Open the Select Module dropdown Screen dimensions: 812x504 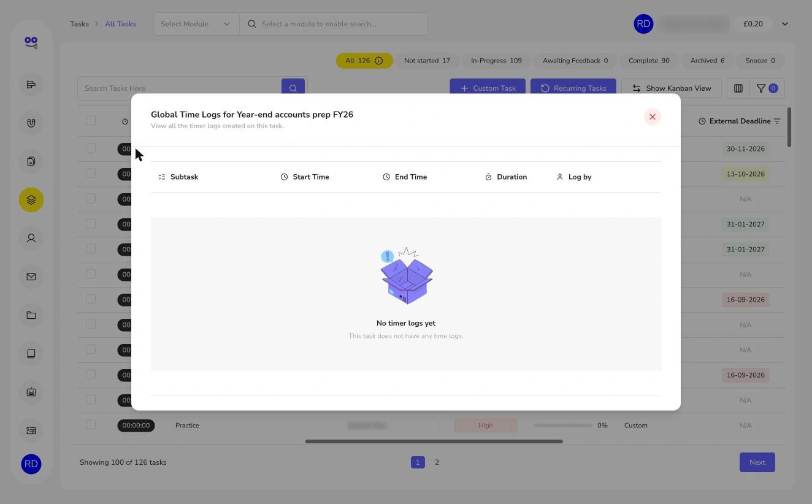coord(196,24)
